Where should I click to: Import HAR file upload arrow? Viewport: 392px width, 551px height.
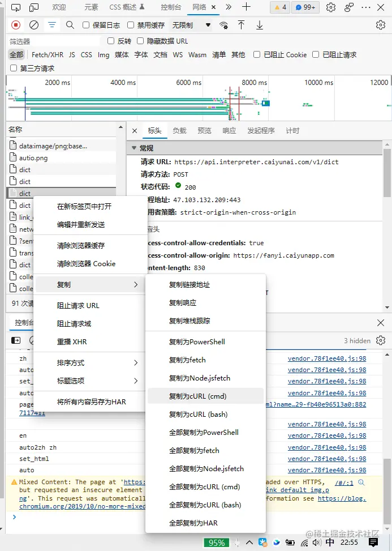241,25
